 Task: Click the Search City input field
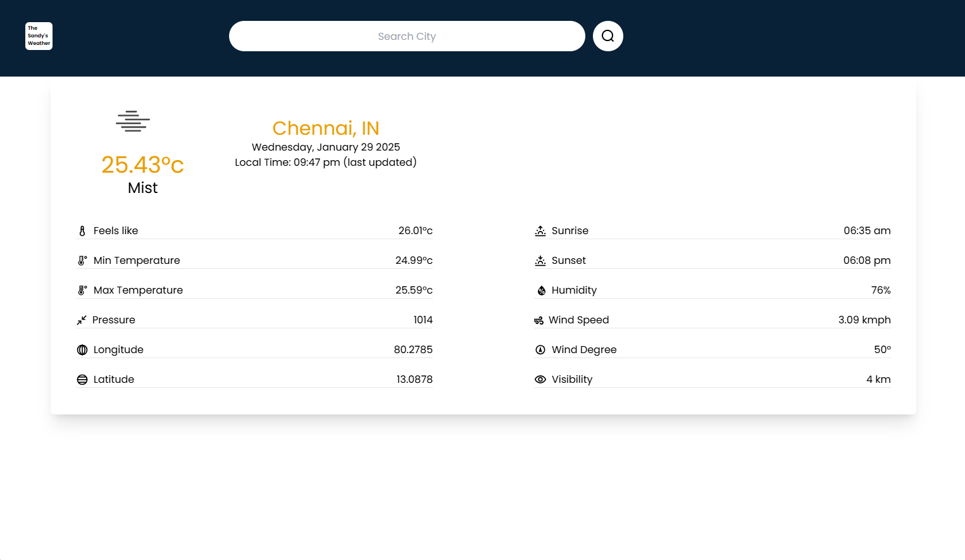pyautogui.click(x=406, y=36)
